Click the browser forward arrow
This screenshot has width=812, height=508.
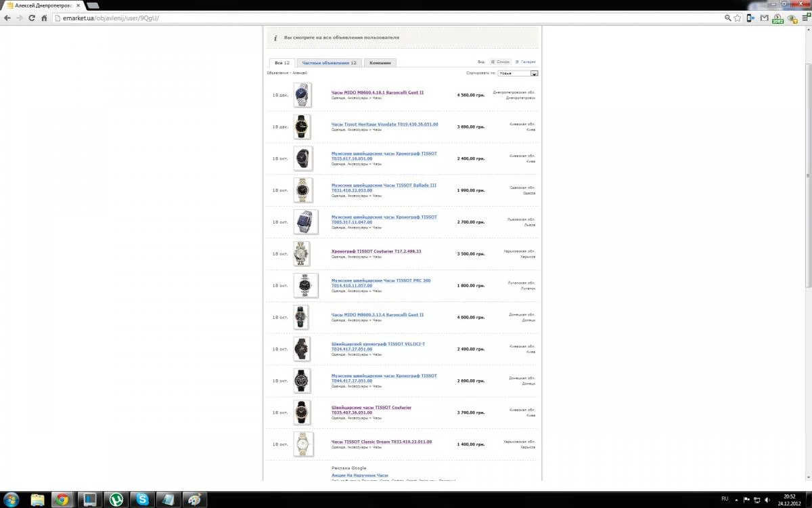click(x=20, y=18)
